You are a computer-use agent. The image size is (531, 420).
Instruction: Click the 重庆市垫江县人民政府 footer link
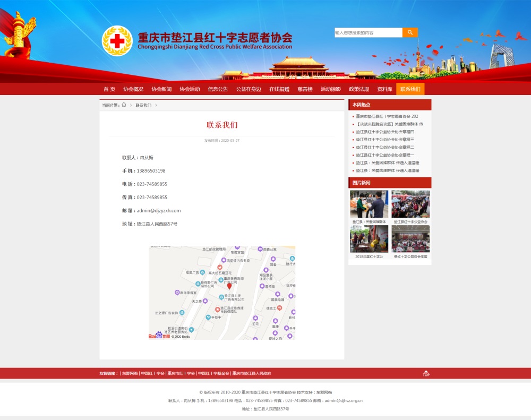(252, 373)
